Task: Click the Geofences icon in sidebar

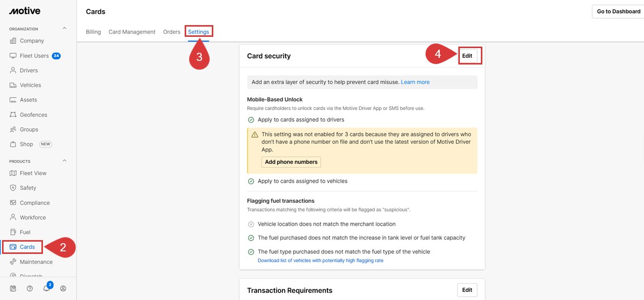Action: [x=13, y=115]
